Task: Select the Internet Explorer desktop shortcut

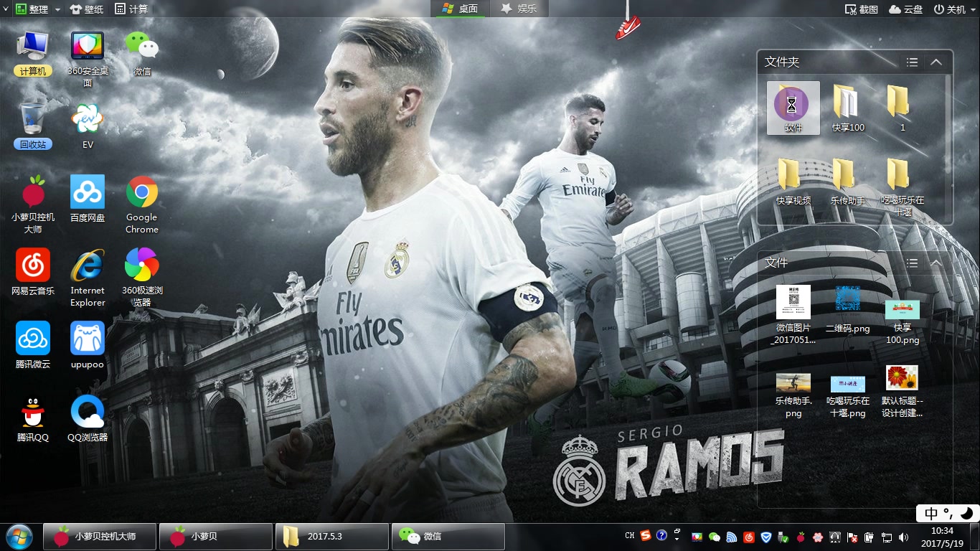Action: point(88,278)
